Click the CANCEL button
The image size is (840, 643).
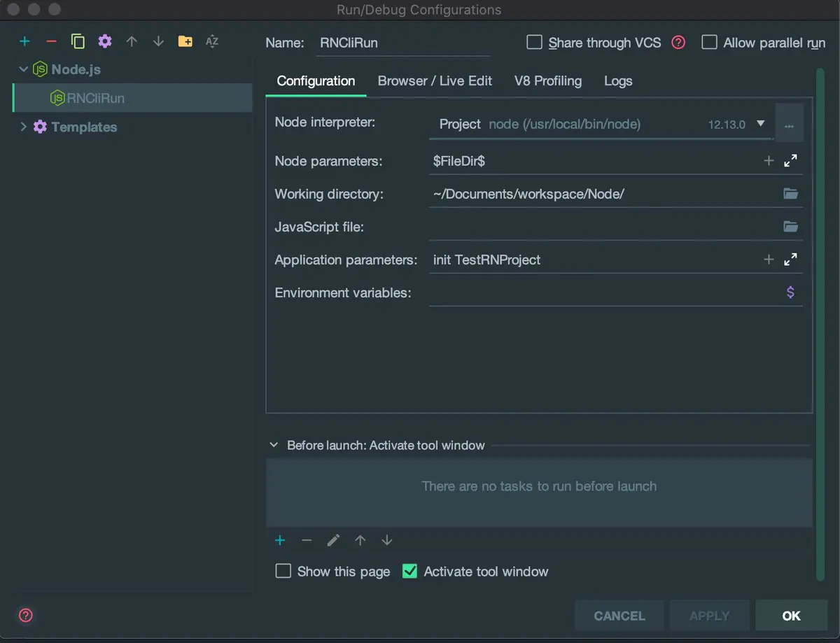click(619, 616)
